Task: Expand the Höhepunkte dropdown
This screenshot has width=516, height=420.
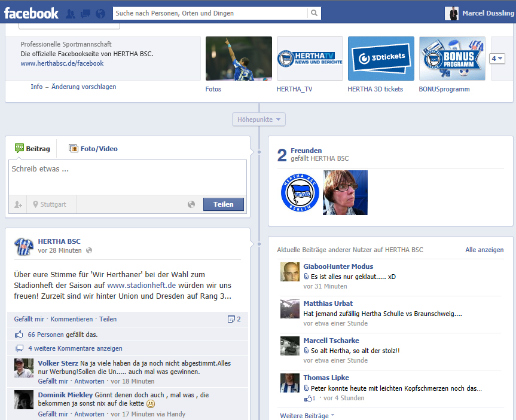Action: point(259,119)
